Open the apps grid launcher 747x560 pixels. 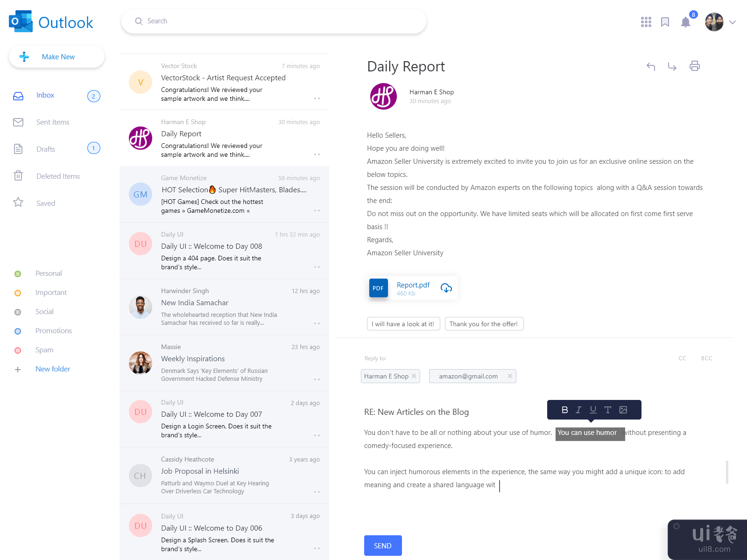(x=646, y=22)
